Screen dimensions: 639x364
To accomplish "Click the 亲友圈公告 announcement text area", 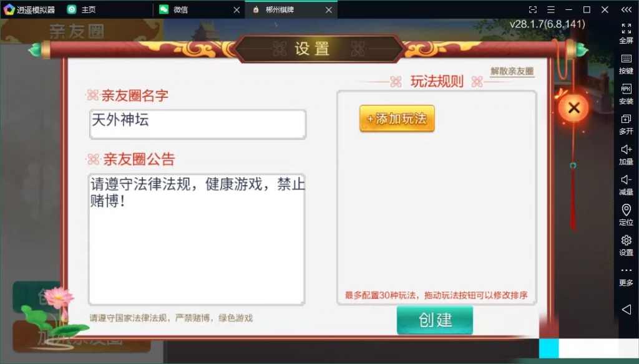I will click(x=197, y=239).
